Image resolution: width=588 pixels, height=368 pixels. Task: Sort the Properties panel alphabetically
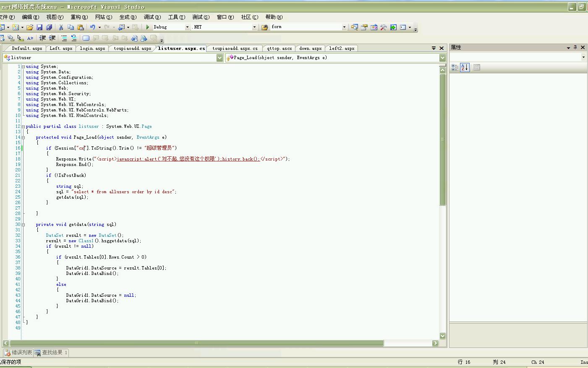[x=465, y=67]
